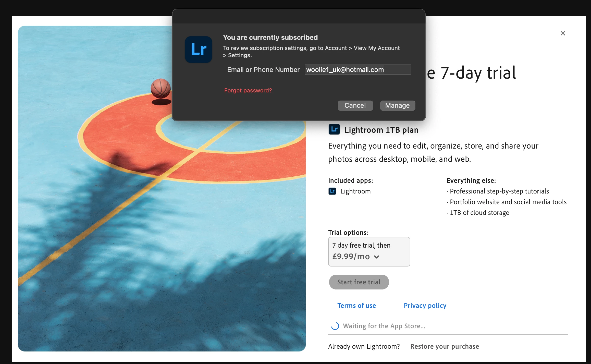Open the Terms of use link

[356, 306]
